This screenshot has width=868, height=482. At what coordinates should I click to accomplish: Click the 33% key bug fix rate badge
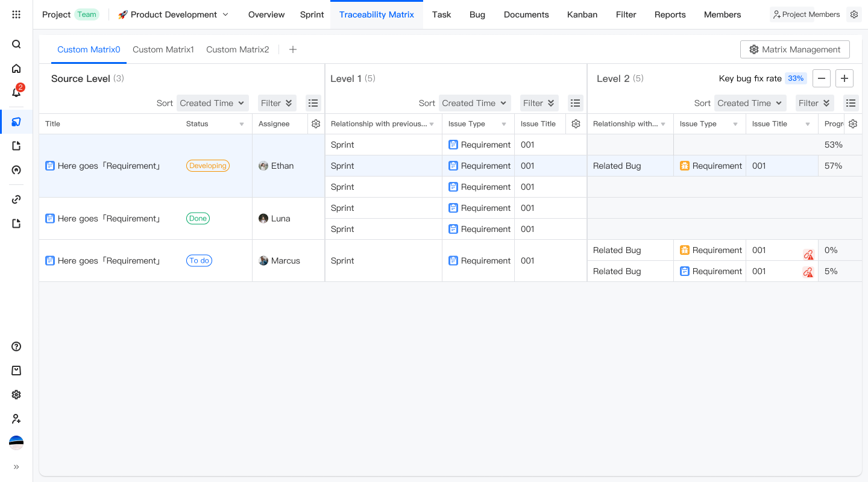[x=796, y=78]
